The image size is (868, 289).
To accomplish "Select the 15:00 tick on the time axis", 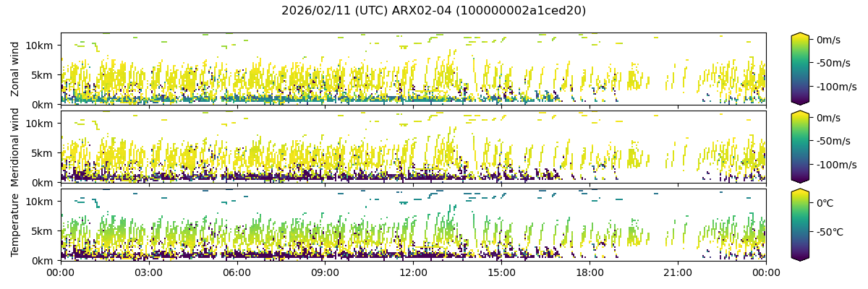I will coord(502,272).
